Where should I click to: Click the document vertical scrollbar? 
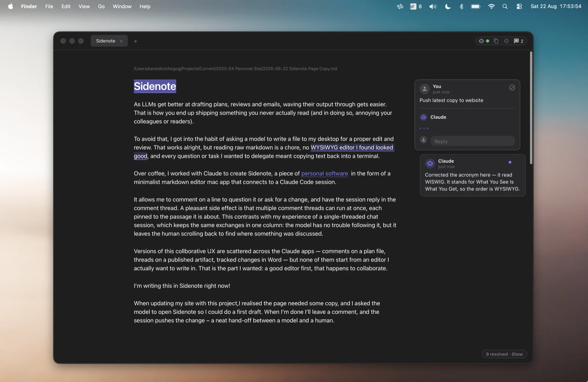(531, 108)
